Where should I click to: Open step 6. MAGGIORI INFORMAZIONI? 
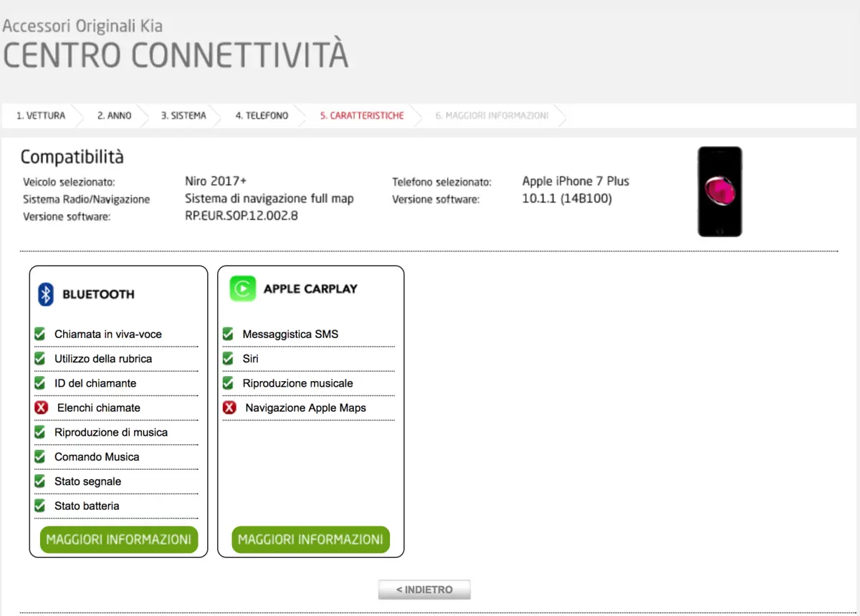492,115
